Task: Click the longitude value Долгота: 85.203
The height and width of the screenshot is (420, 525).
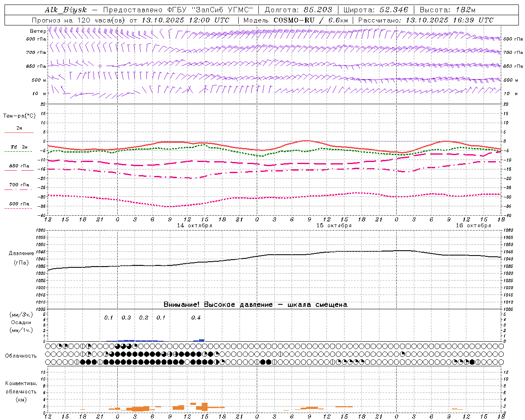Action: tap(298, 10)
